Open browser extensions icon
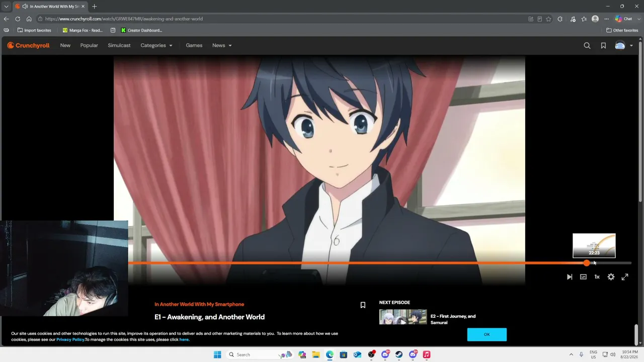 click(x=560, y=19)
